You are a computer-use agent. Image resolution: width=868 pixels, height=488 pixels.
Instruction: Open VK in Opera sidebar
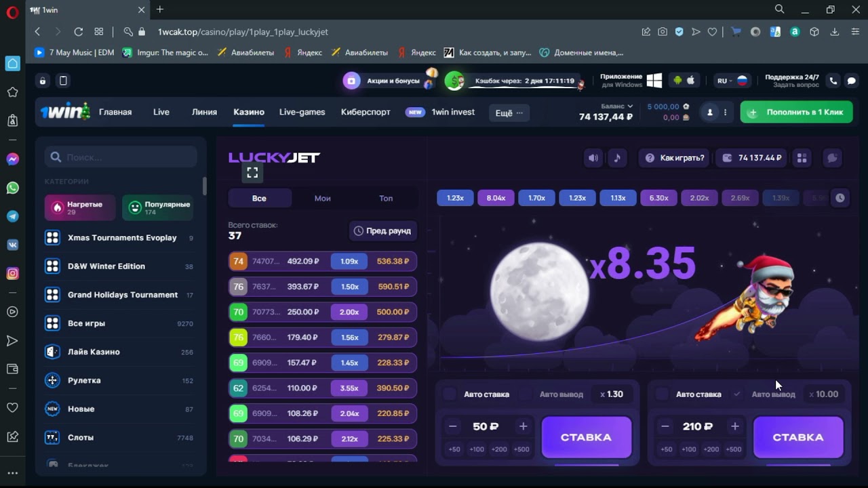coord(12,245)
